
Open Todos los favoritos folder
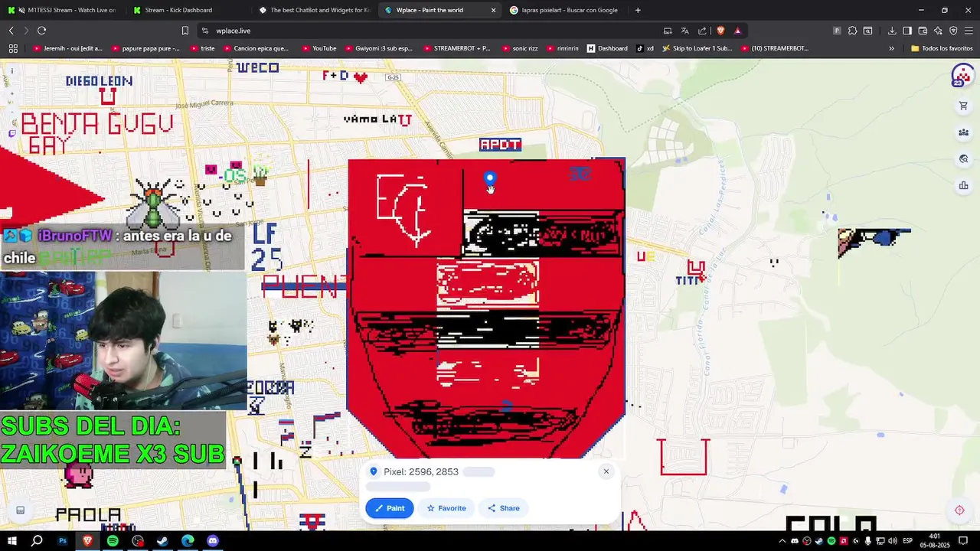(x=942, y=48)
